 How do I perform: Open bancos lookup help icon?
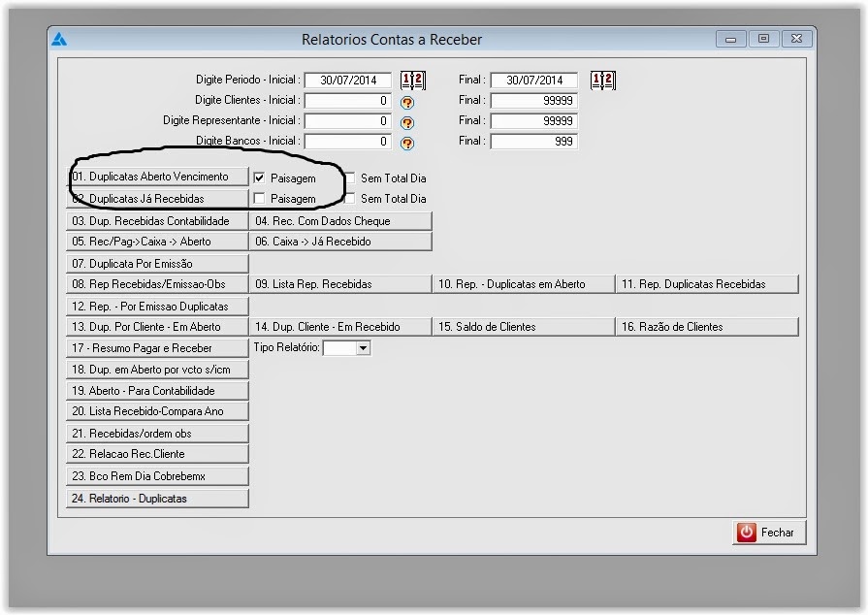(407, 144)
